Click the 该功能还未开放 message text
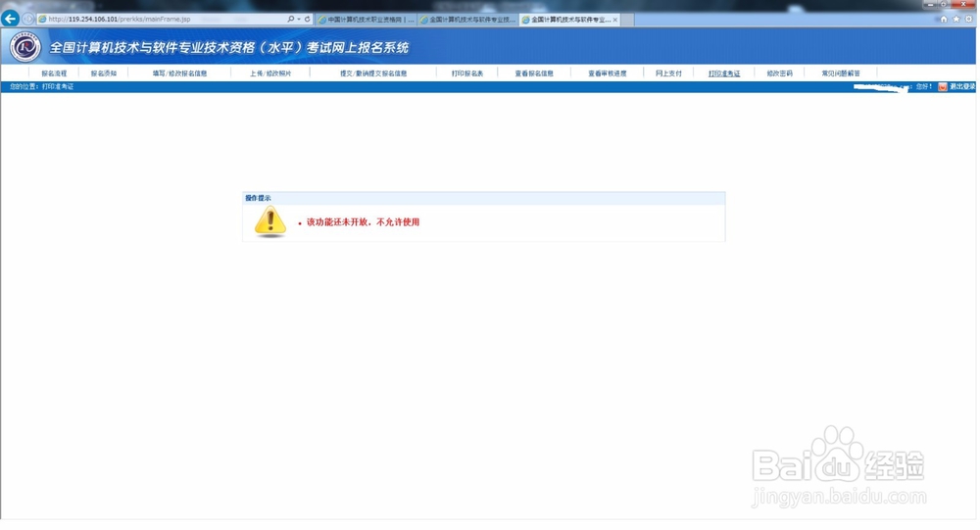Screen dimensions: 980x530 pos(363,222)
